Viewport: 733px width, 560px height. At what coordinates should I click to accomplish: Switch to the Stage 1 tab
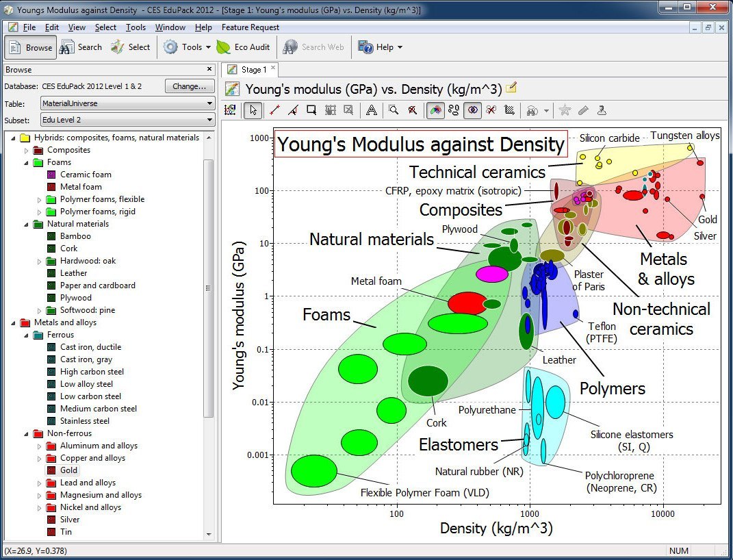point(250,70)
